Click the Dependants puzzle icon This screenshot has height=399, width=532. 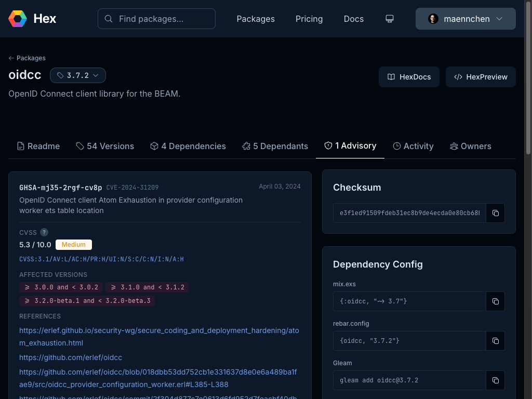246,146
